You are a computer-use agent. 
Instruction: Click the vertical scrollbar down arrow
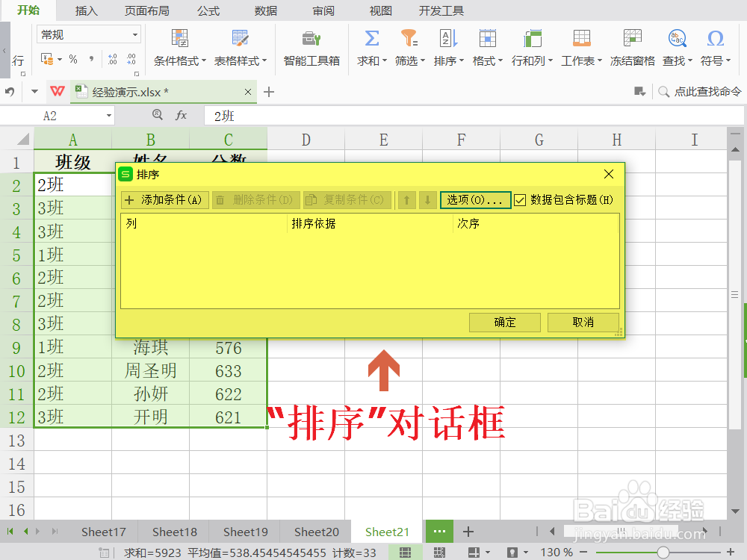pos(735,511)
